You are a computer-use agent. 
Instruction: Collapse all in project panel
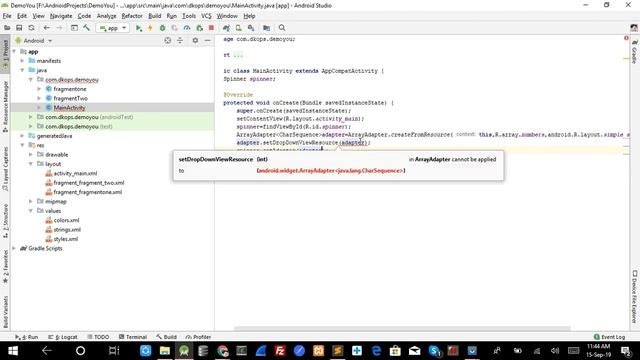(x=180, y=40)
